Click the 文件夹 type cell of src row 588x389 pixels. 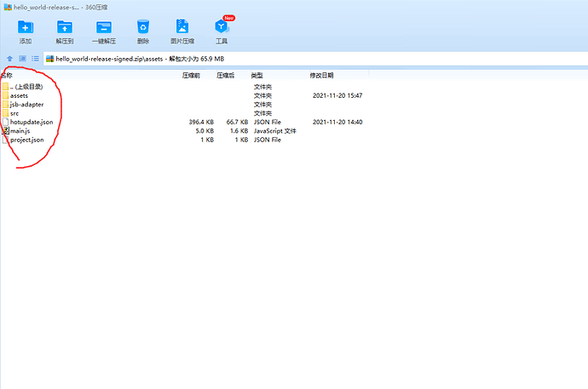pyautogui.click(x=262, y=113)
